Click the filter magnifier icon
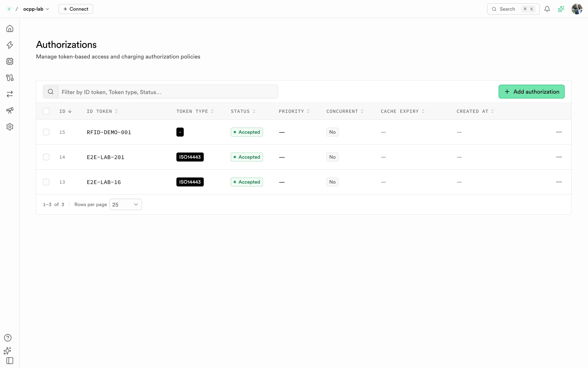 pos(51,92)
